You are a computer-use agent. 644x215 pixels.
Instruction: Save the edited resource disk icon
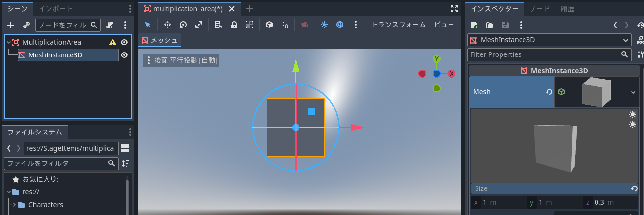click(x=505, y=25)
